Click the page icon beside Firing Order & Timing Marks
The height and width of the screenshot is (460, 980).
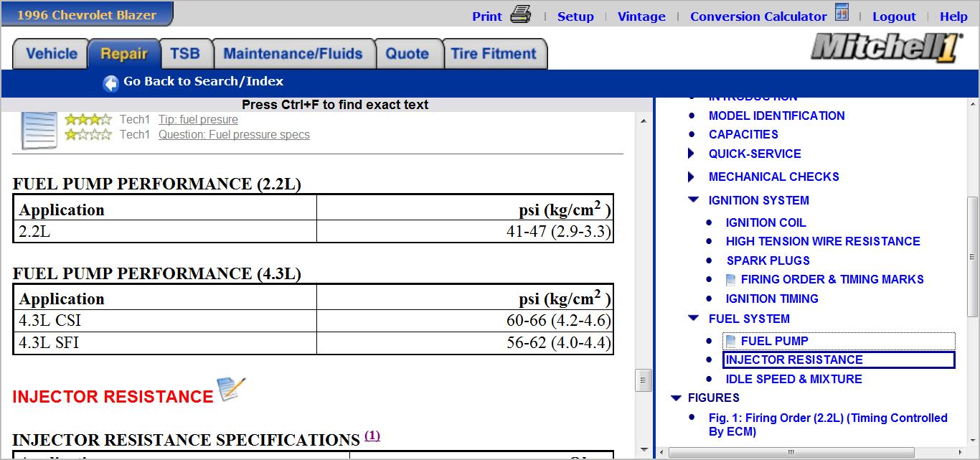[731, 280]
